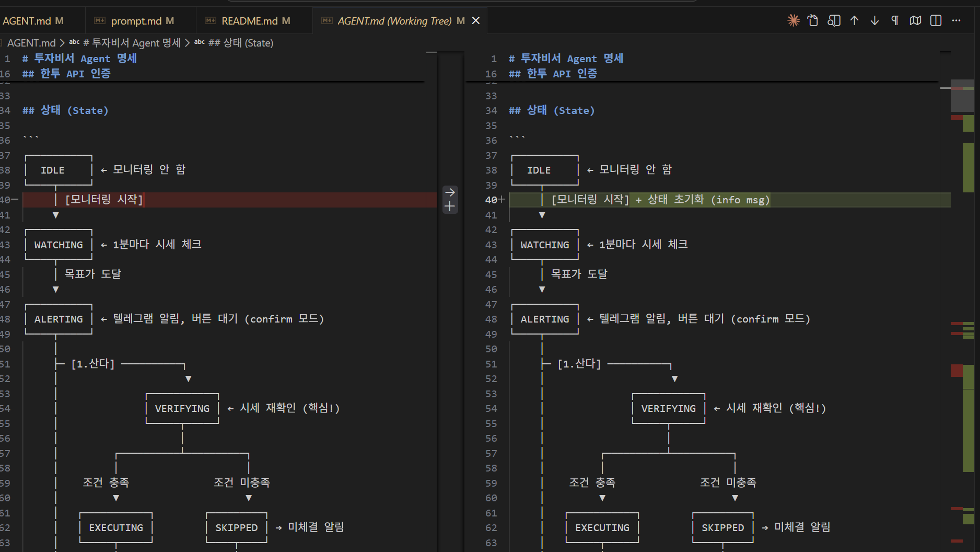Open the More Actions ellipsis menu
This screenshot has width=980, height=552.
[x=956, y=20]
